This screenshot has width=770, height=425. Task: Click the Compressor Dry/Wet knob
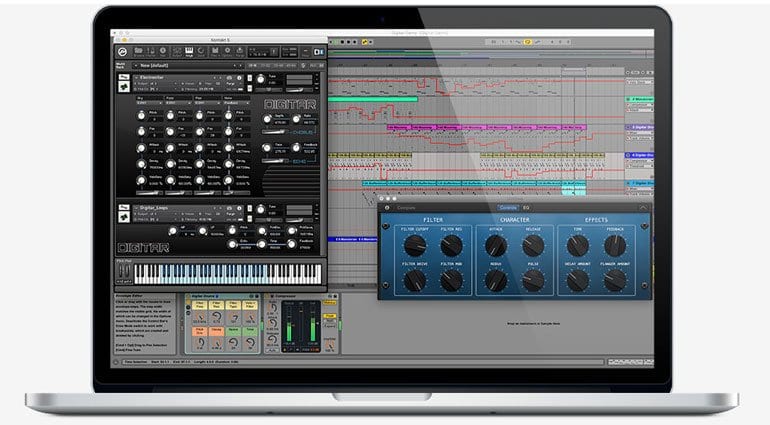point(330,346)
